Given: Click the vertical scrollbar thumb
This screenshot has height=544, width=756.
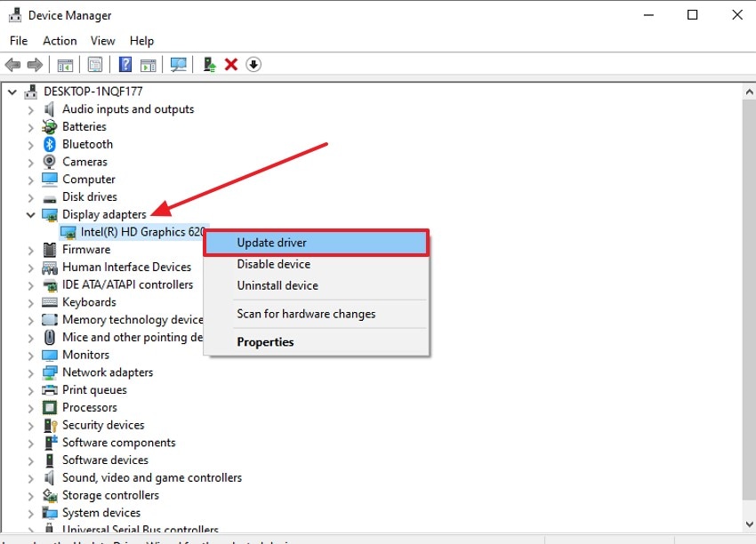Looking at the screenshot, I should tap(749, 300).
